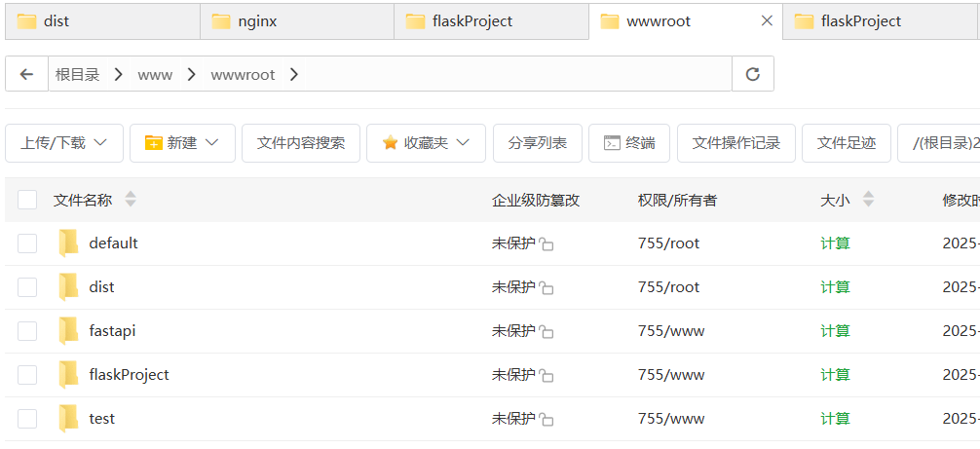Image resolution: width=980 pixels, height=449 pixels.
Task: Check the fastapi folder checkbox
Action: [x=27, y=330]
